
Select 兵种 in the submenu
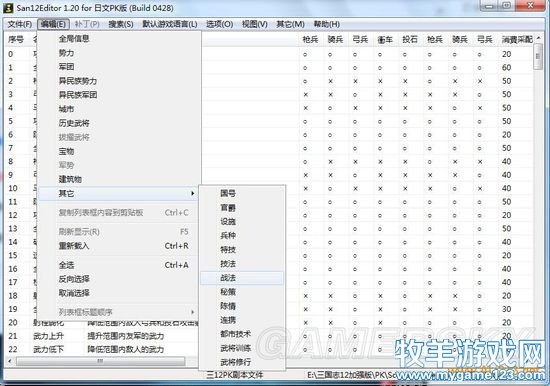242,236
